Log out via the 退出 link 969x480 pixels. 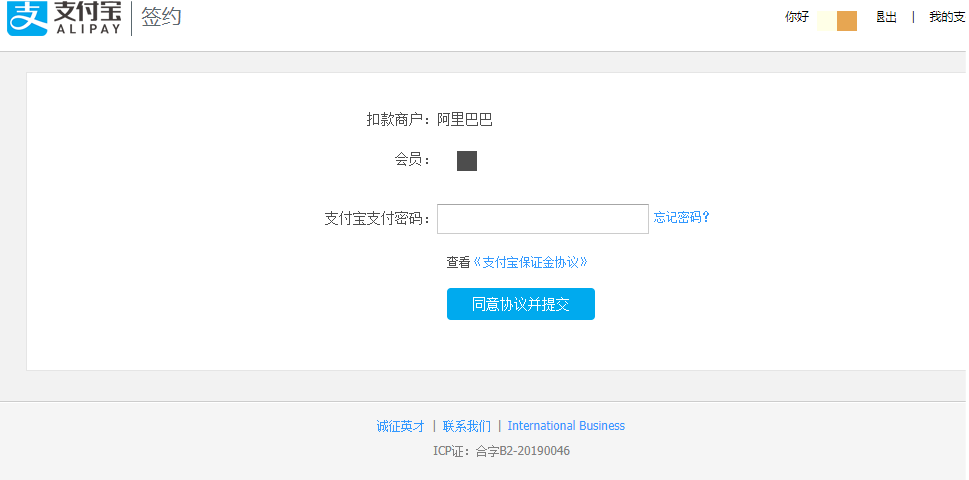click(x=886, y=17)
